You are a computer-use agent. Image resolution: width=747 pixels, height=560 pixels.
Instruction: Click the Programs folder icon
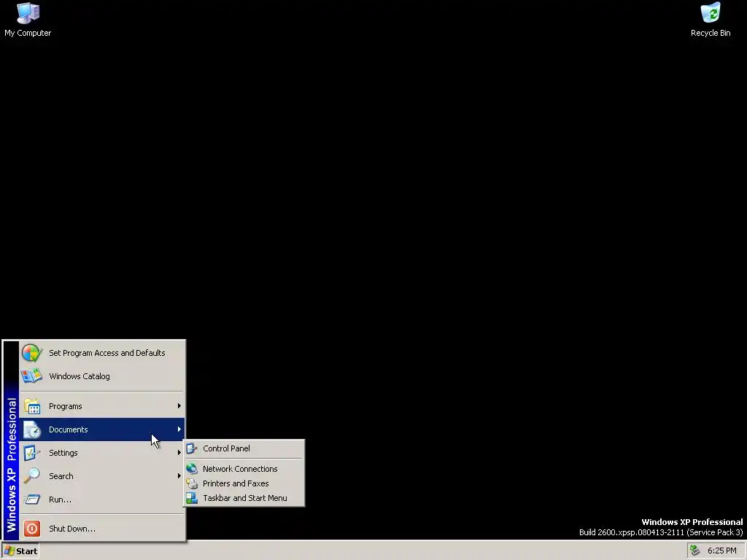point(32,406)
